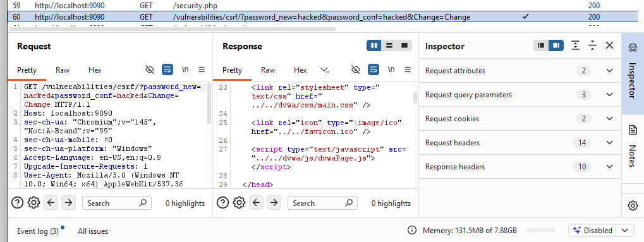Toggle \n line-break display in Response panel

tap(391, 70)
